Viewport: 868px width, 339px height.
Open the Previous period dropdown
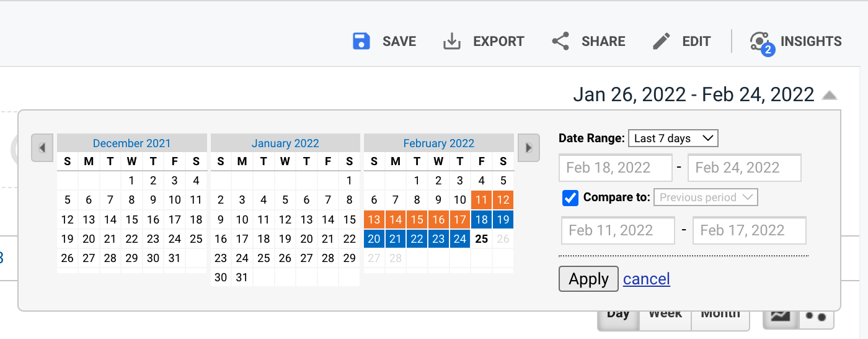(x=706, y=197)
